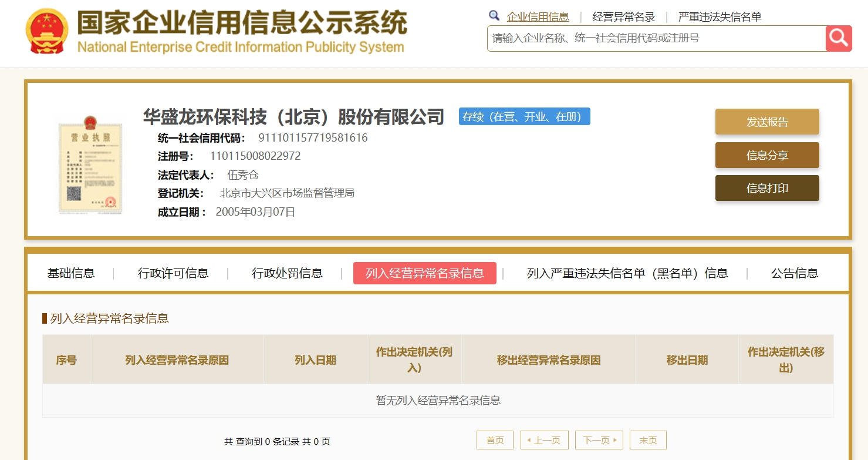Open the 公告信息 tab
Screen dimensions: 868x460
[795, 273]
